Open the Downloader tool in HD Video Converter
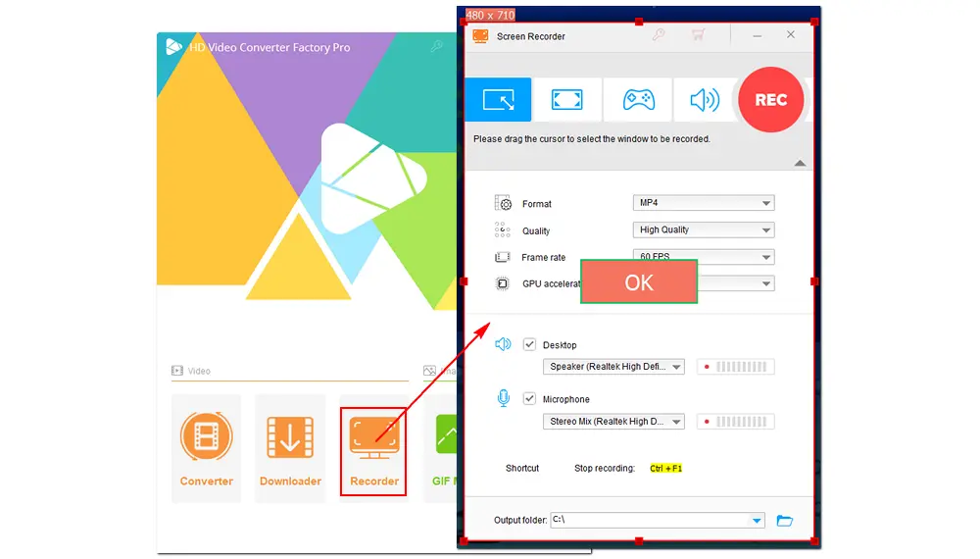This screenshot has height=559, width=980. click(x=290, y=448)
